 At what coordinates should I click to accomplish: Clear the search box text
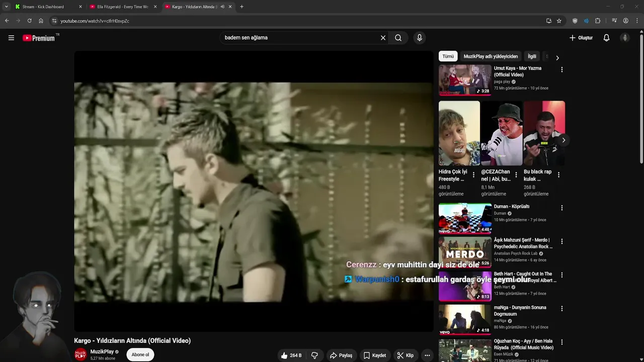[383, 38]
